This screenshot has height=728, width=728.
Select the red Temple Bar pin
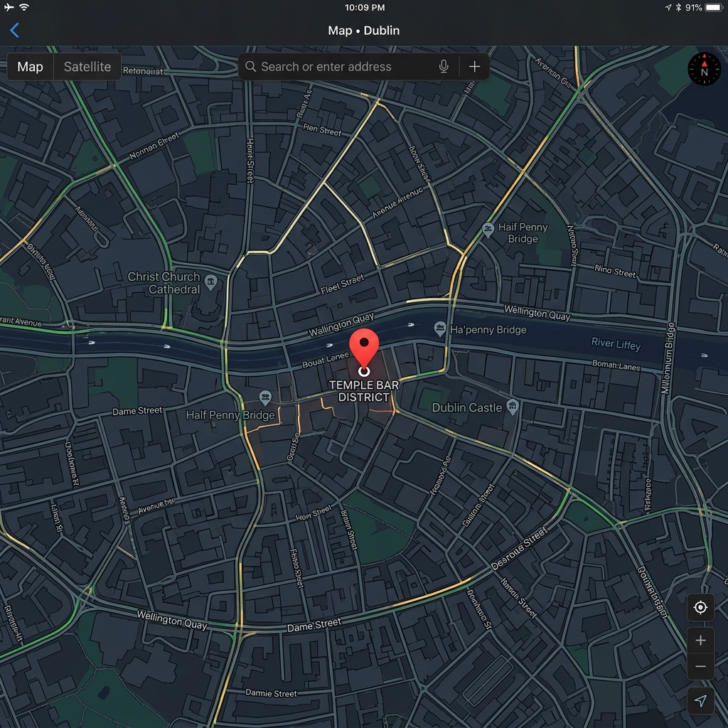364,347
